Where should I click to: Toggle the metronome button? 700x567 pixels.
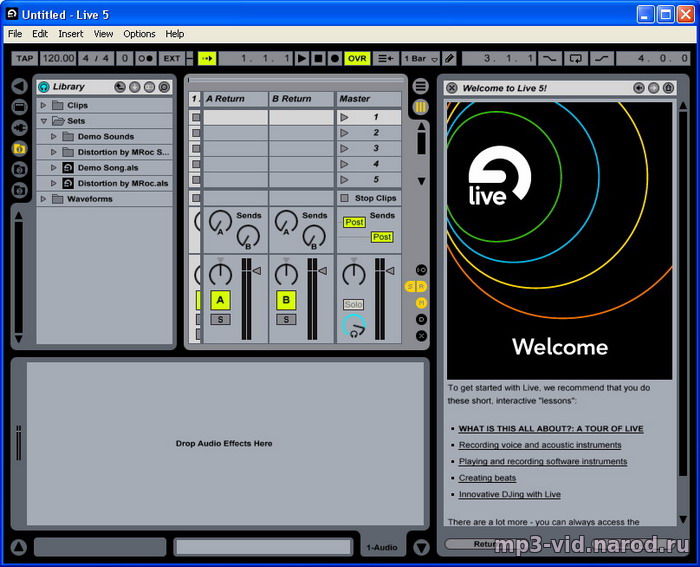[x=146, y=58]
